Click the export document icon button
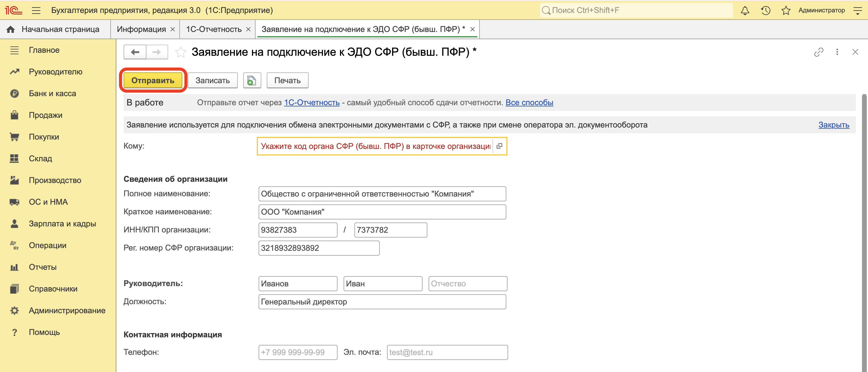 pos(252,80)
